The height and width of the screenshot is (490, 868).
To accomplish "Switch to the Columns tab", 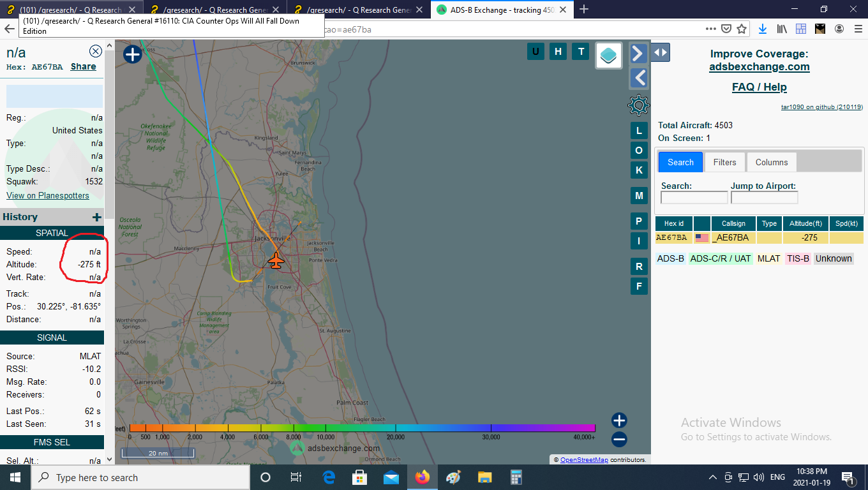I will click(772, 162).
